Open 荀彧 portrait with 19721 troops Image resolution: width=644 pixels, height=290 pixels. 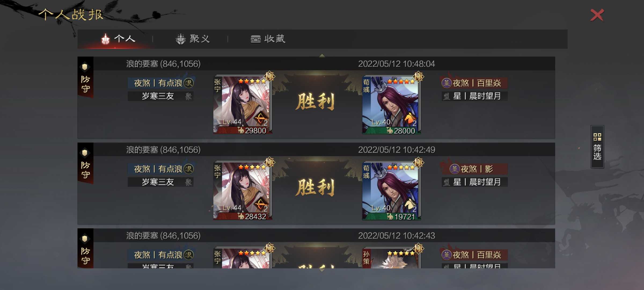click(391, 191)
